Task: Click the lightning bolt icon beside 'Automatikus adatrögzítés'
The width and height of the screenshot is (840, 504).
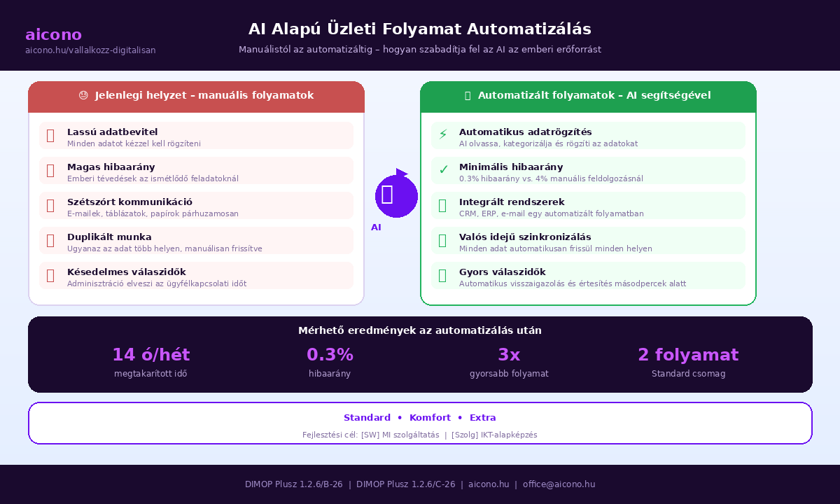Action: click(x=442, y=135)
